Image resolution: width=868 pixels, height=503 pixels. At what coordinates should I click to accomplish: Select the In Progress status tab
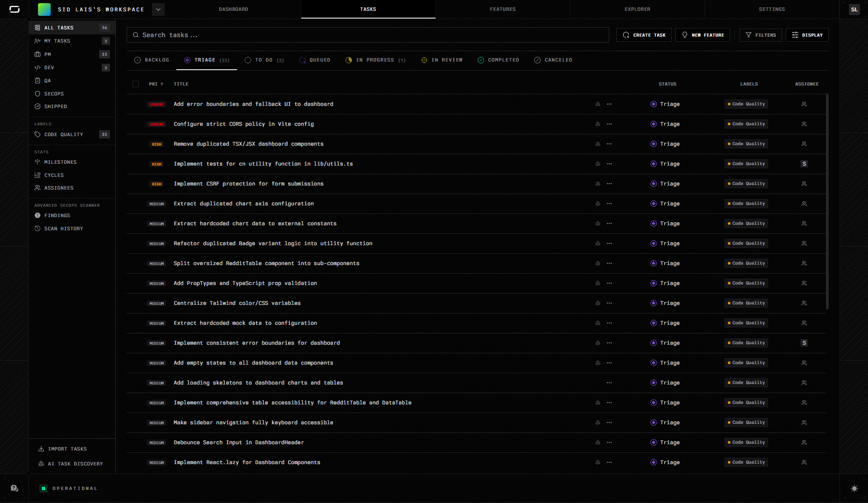tap(375, 60)
